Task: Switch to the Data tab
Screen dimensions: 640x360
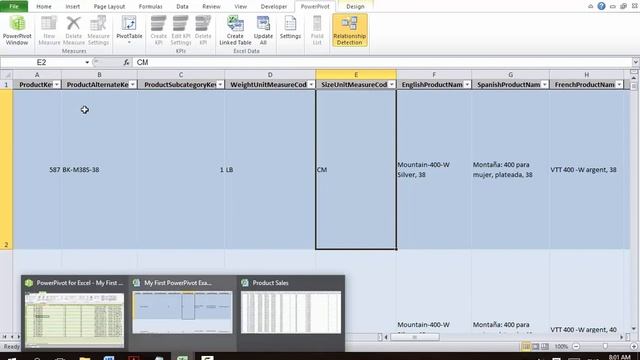Action: coord(182,7)
